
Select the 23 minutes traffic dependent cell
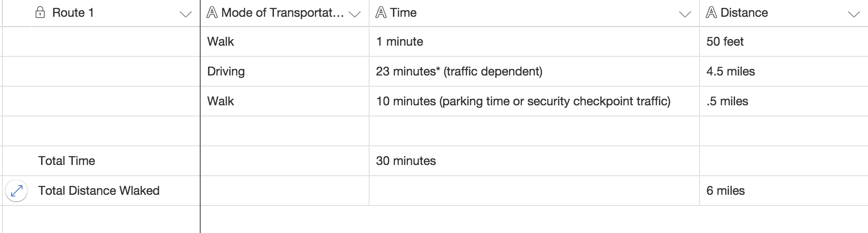coord(534,71)
